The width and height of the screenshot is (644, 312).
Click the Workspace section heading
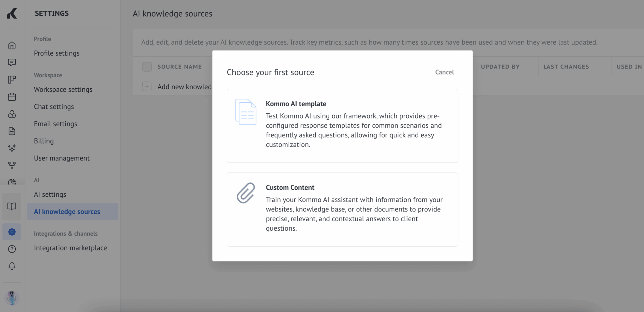48,75
